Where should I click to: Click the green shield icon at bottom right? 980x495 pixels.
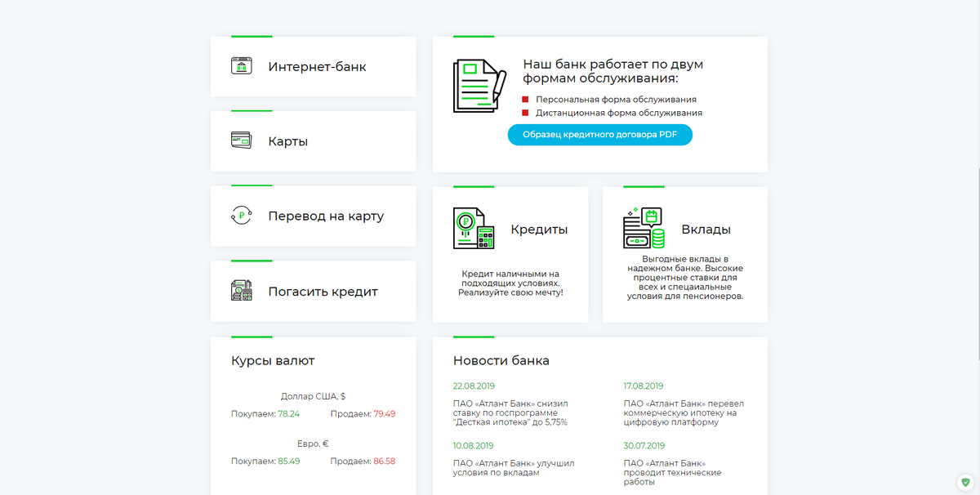[x=966, y=482]
